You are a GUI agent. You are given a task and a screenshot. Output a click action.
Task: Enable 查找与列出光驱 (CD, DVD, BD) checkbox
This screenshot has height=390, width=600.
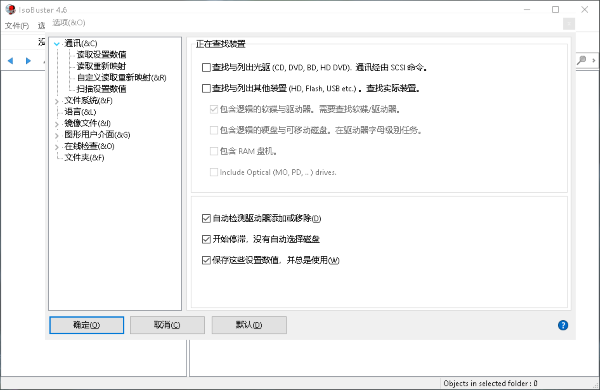[x=206, y=67]
